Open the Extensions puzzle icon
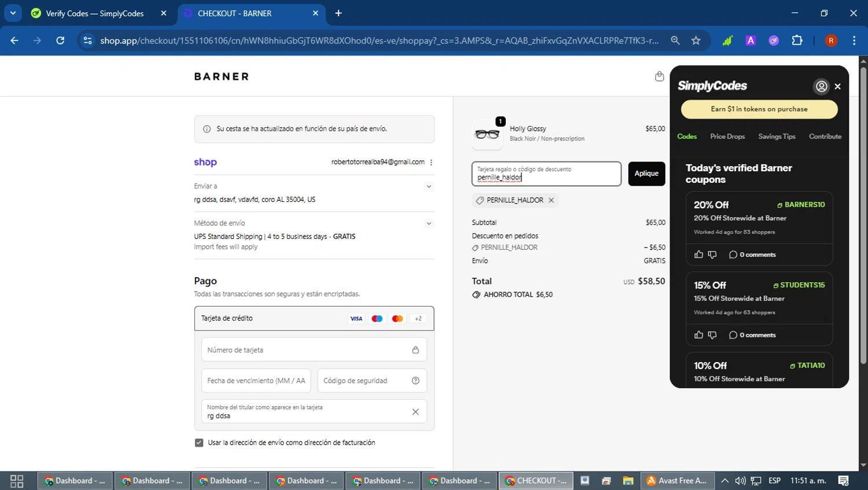 click(x=797, y=40)
